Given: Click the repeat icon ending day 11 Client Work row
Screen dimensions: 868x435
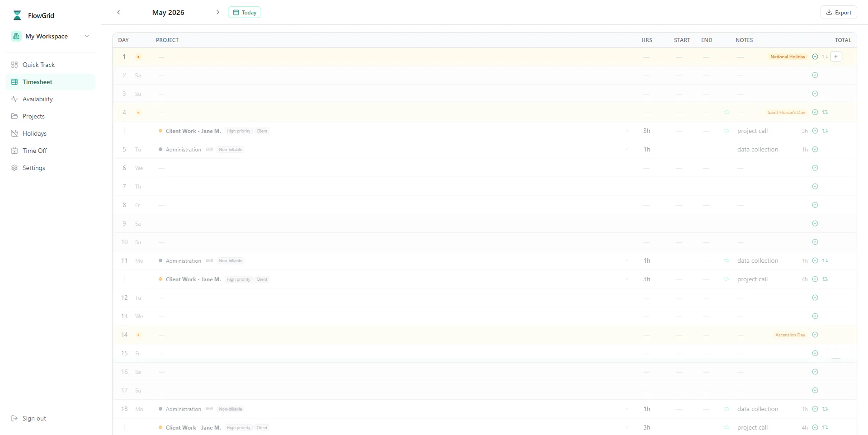Looking at the screenshot, I should coord(825,279).
